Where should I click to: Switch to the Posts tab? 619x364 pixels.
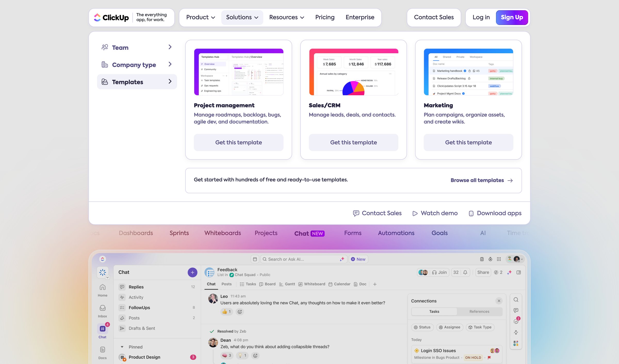pyautogui.click(x=226, y=284)
